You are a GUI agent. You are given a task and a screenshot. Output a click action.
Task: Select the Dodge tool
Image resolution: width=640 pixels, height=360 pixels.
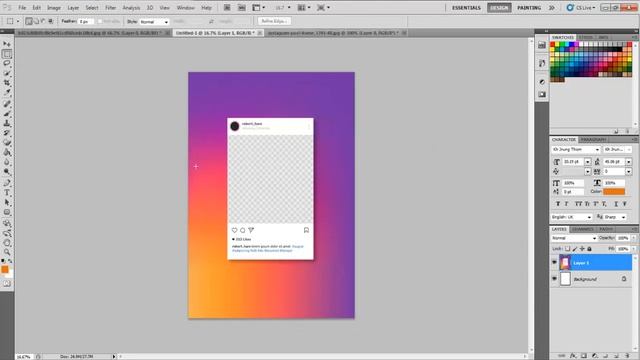point(7,172)
